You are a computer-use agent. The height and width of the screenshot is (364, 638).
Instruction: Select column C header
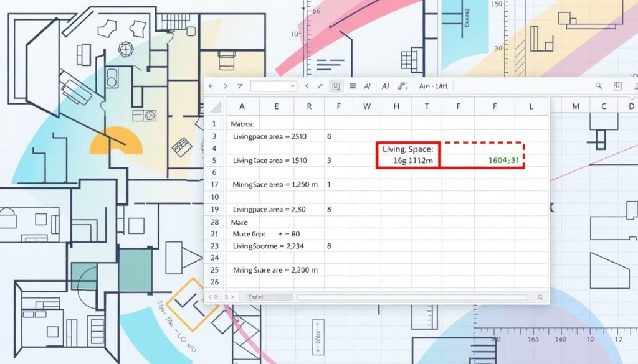(x=604, y=106)
